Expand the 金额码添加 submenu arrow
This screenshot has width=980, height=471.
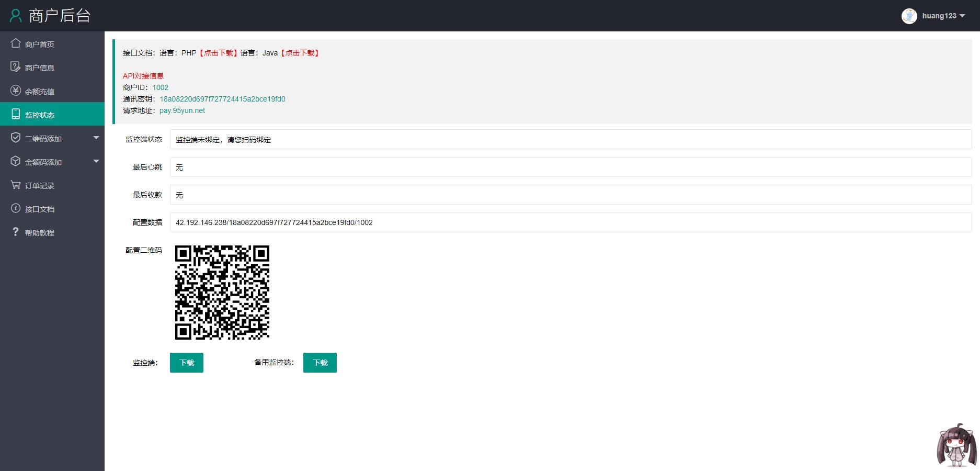point(96,161)
